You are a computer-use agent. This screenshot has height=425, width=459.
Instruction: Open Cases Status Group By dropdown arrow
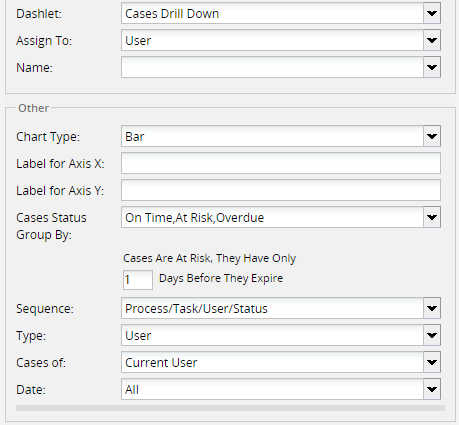click(432, 217)
